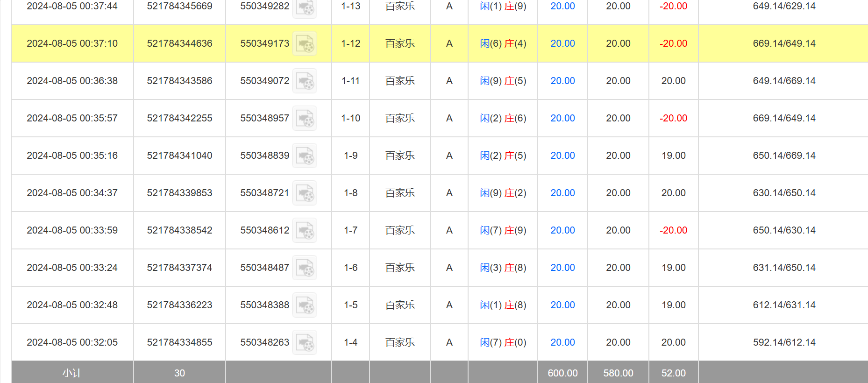Click the 闲(3) 庄(8) result link
Image resolution: width=868 pixels, height=383 pixels.
pos(503,268)
